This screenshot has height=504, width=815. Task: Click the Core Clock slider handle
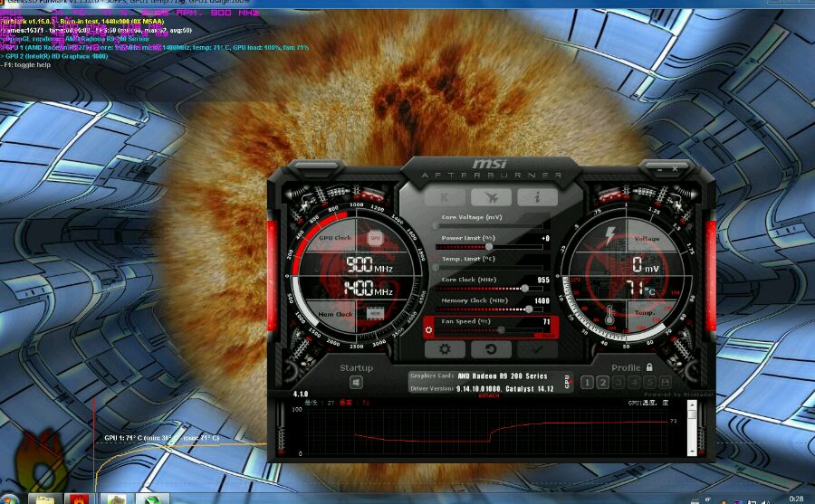pyautogui.click(x=525, y=289)
